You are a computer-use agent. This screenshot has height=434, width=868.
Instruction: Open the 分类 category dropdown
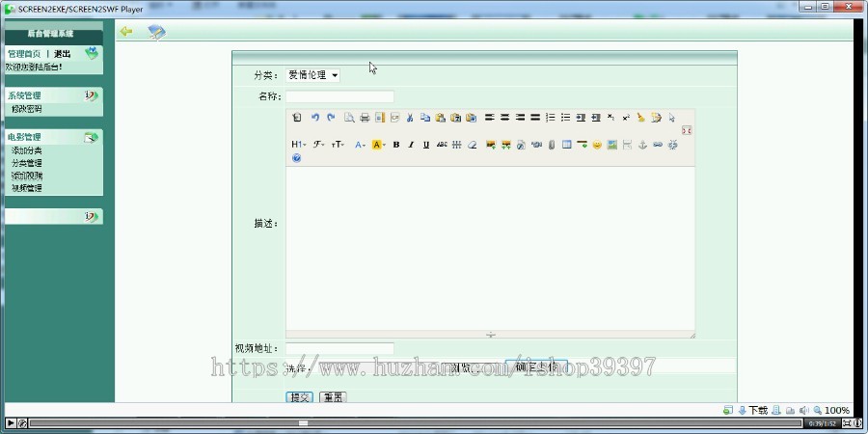tap(312, 75)
